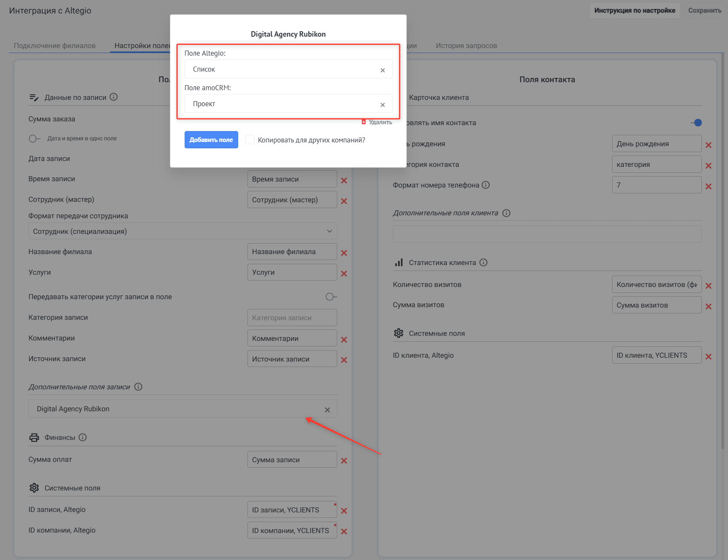Remove Digital Agency Rubikon tag
The height and width of the screenshot is (560, 728).
click(x=328, y=410)
